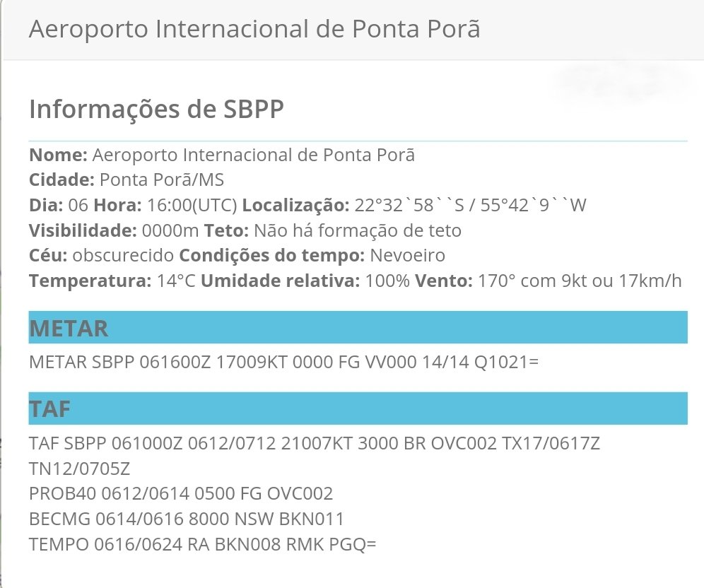The height and width of the screenshot is (588, 704).
Task: Click the Vento wind speed text
Action: [580, 281]
